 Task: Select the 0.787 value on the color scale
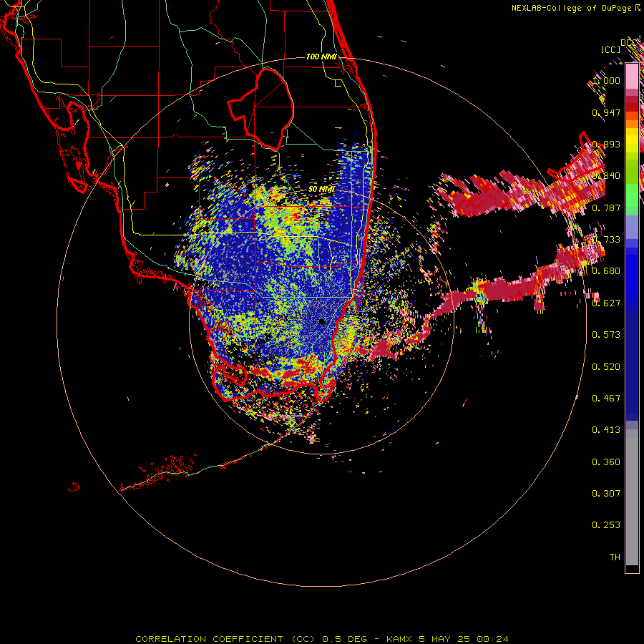[606, 208]
